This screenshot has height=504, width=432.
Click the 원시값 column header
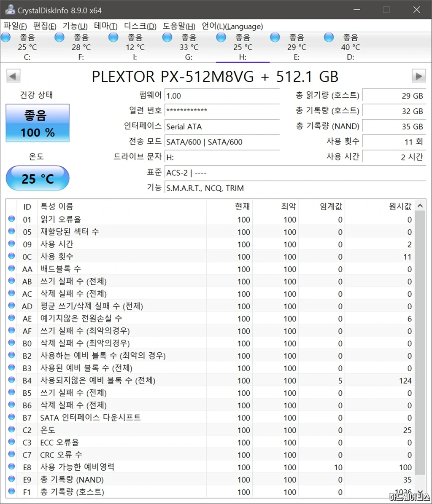pos(380,206)
